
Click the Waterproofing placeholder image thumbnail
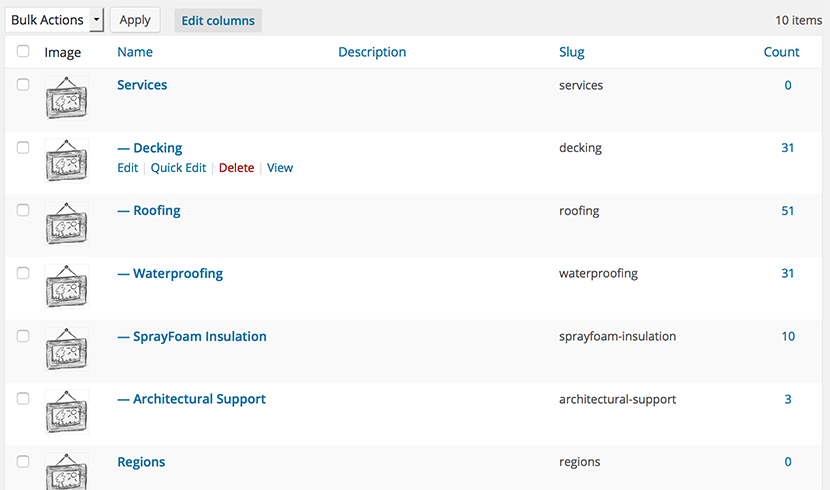point(67,286)
